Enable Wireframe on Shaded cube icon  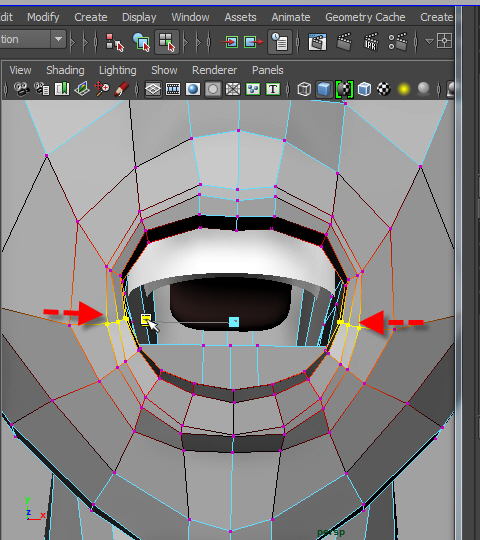(x=364, y=90)
